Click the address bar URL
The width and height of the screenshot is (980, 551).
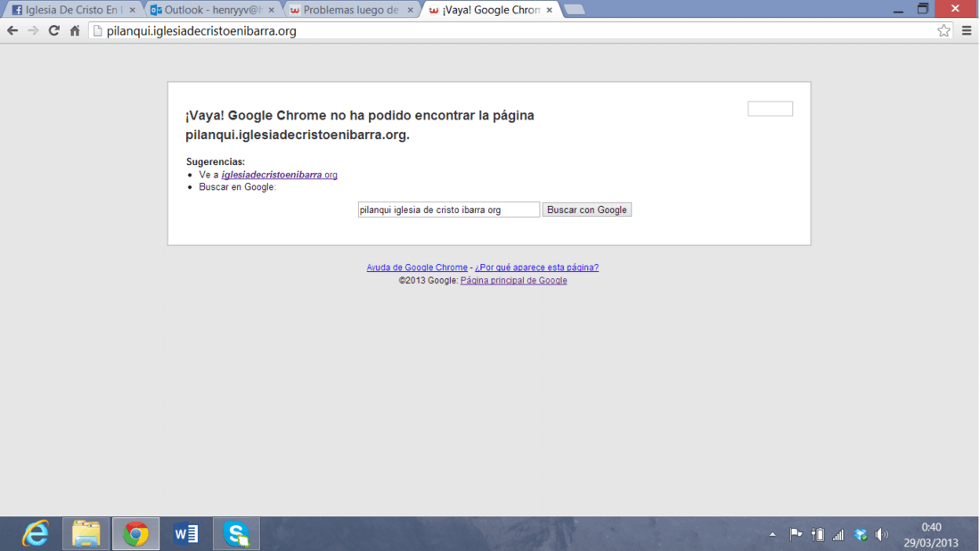[201, 30]
